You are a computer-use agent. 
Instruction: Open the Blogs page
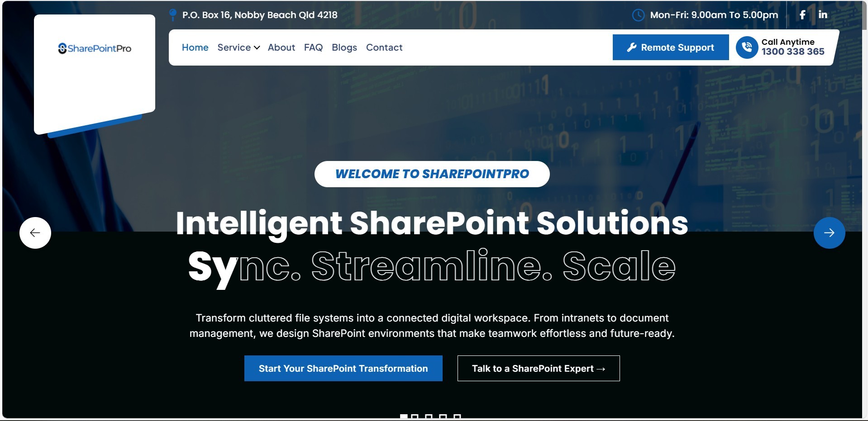tap(344, 47)
